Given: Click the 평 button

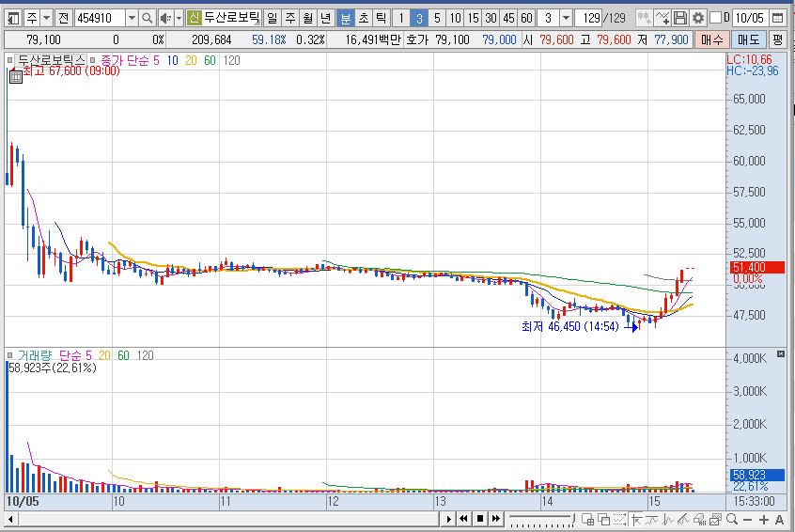Looking at the screenshot, I should [778, 39].
